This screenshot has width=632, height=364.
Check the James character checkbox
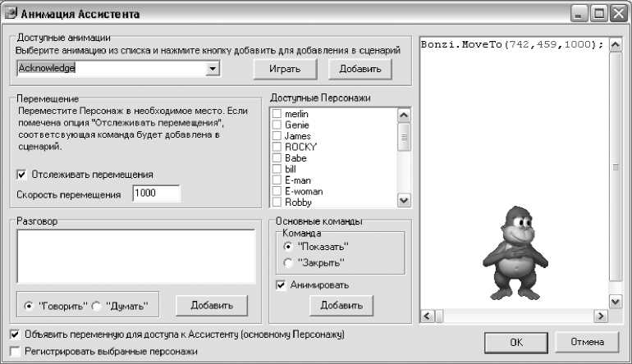pyautogui.click(x=277, y=136)
